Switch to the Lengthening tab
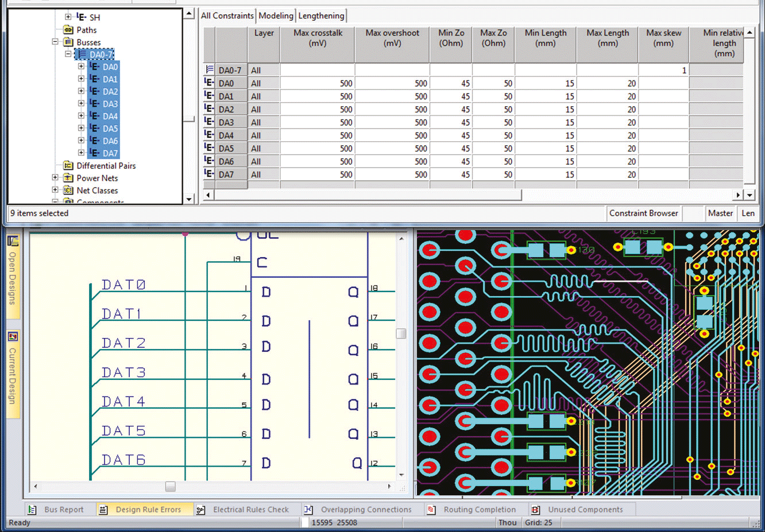Screen dimensions: 765x532 point(321,15)
